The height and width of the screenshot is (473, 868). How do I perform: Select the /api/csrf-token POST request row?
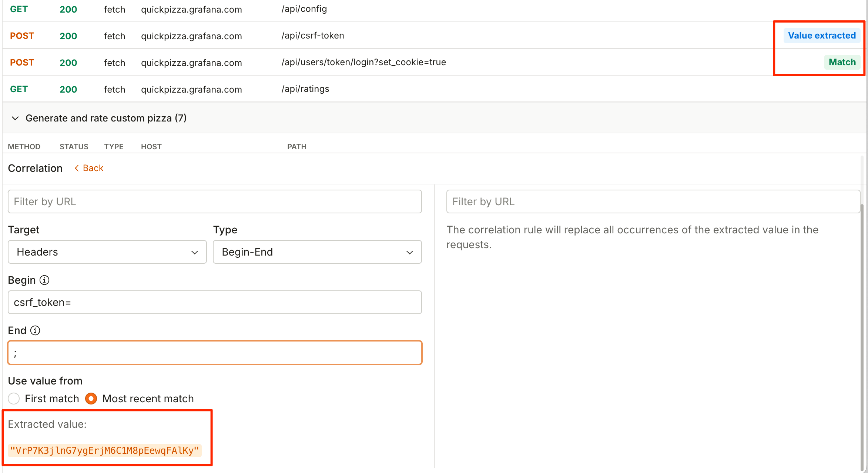coord(312,36)
